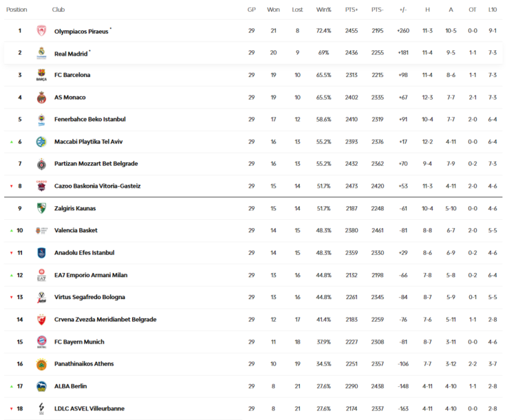Open Partizan Mozzart Bet Belgrade team link

coord(96,164)
